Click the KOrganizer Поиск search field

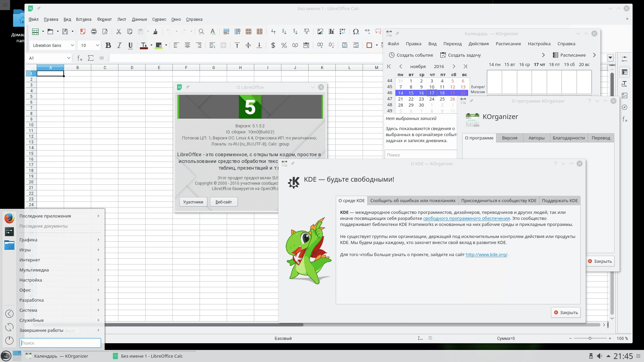[x=421, y=155]
